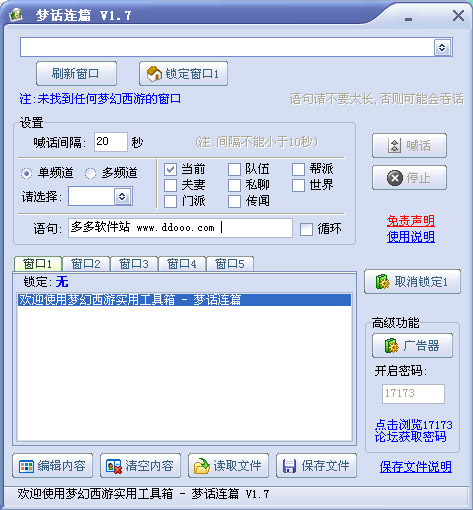Screen dimensions: 473x510
Task: Select the 单频道 radio button
Action: tap(26, 173)
